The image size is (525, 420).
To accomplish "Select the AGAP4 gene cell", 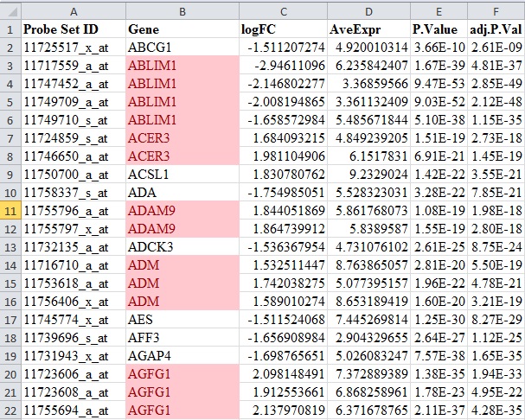I will tap(182, 356).
